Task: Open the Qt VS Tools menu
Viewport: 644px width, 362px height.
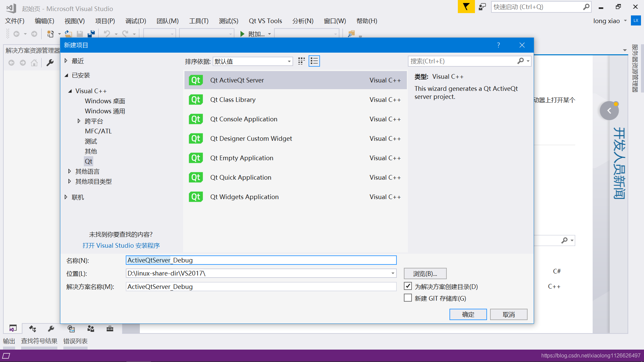Action: tap(265, 21)
